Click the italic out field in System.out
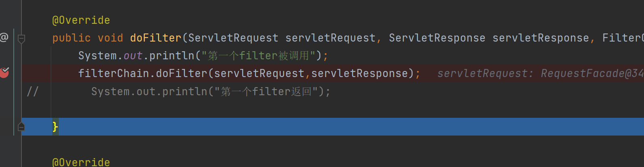The height and width of the screenshot is (167, 644). pyautogui.click(x=133, y=56)
